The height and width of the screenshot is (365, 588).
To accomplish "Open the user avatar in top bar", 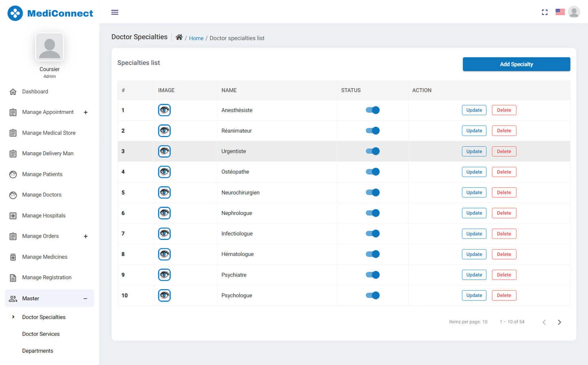I will [574, 12].
